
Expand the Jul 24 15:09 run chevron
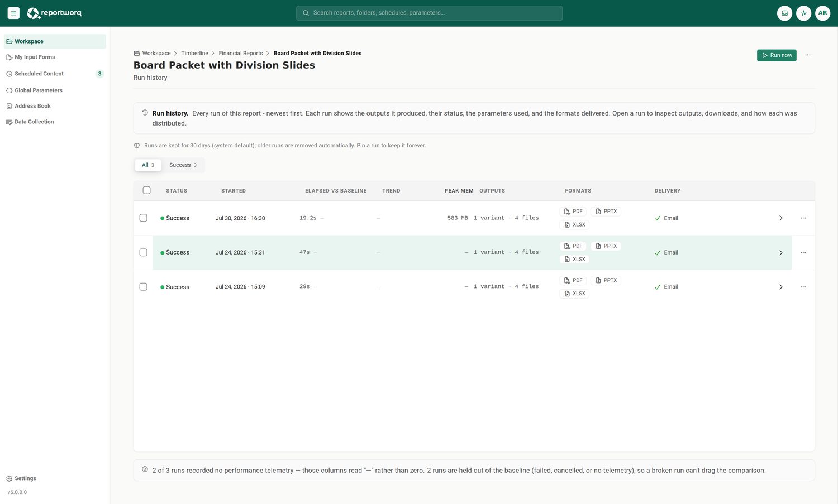[780, 287]
